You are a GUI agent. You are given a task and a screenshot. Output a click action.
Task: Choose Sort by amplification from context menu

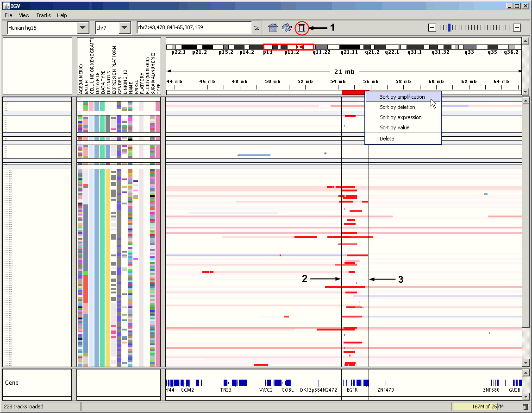(402, 97)
